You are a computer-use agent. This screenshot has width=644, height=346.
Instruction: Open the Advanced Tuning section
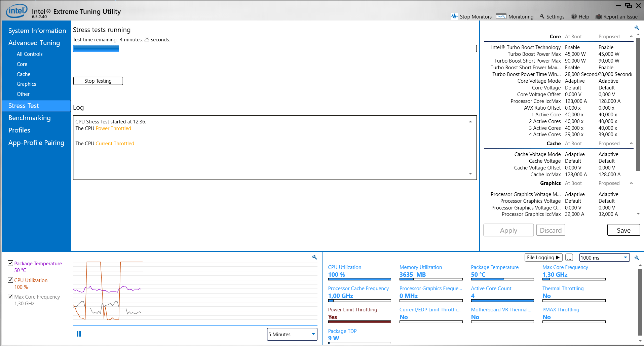34,43
